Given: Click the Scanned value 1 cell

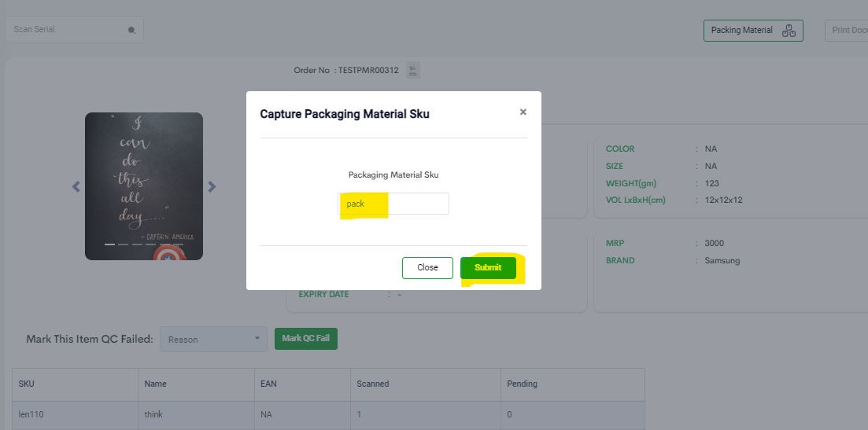Looking at the screenshot, I should (x=425, y=414).
